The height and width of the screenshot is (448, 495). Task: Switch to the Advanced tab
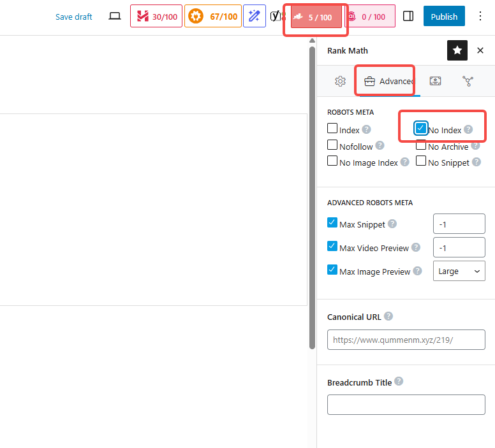coord(388,81)
